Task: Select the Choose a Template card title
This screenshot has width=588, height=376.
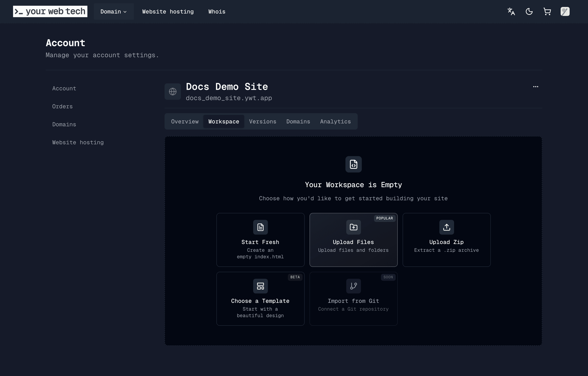Action: click(260, 301)
